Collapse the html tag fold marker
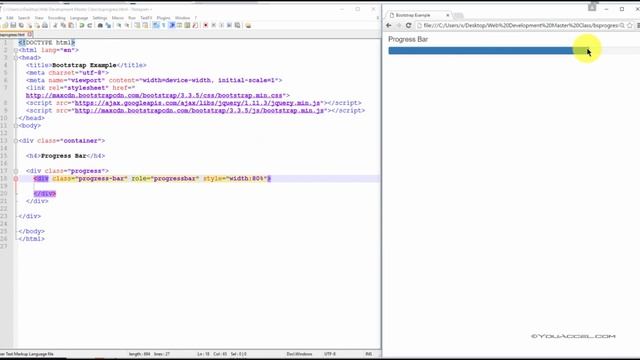Image resolution: width=640 pixels, height=360 pixels. pyautogui.click(x=16, y=50)
